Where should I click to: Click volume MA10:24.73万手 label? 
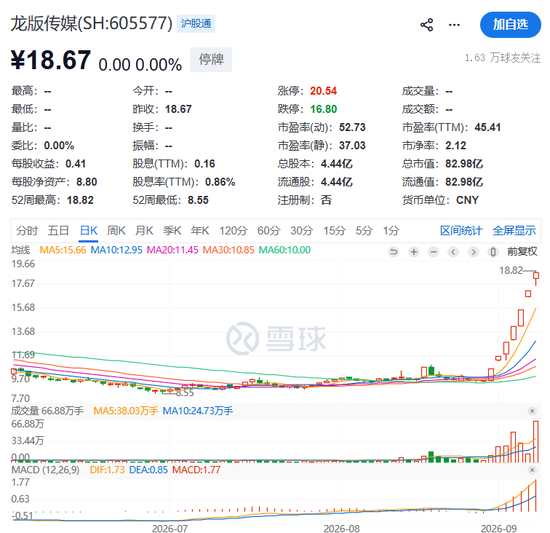click(x=198, y=411)
